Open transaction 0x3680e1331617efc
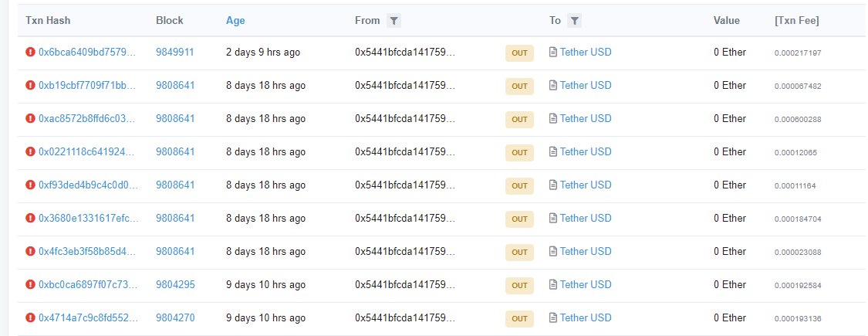 pyautogui.click(x=88, y=219)
